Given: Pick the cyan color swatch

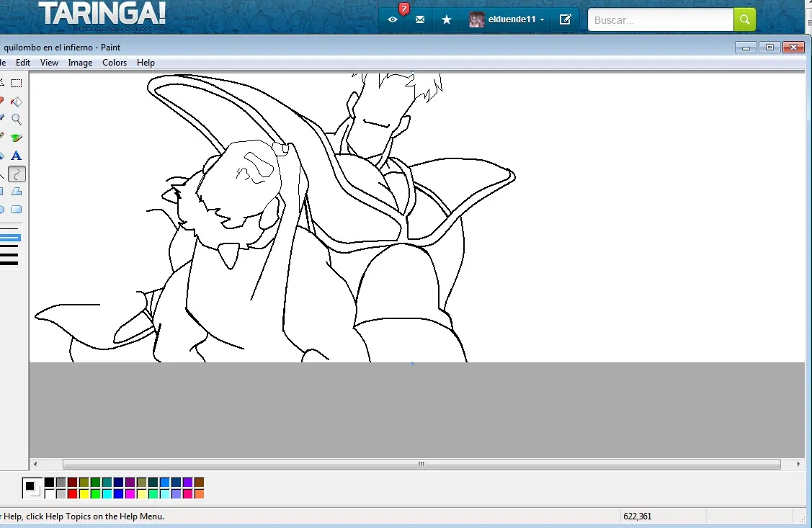Looking at the screenshot, I should pos(107,494).
